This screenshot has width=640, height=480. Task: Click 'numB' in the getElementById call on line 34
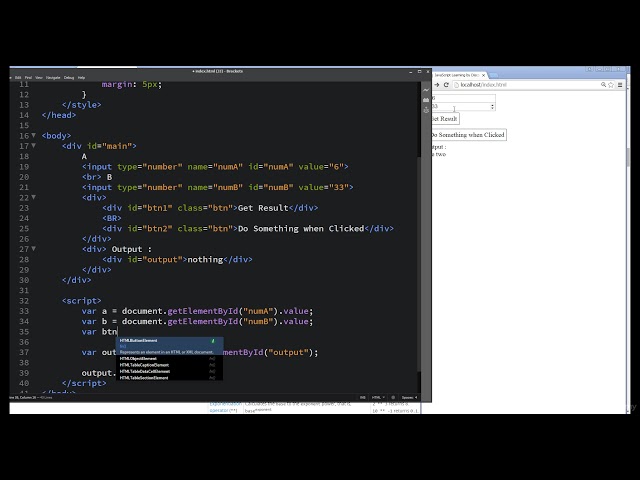[258, 322]
